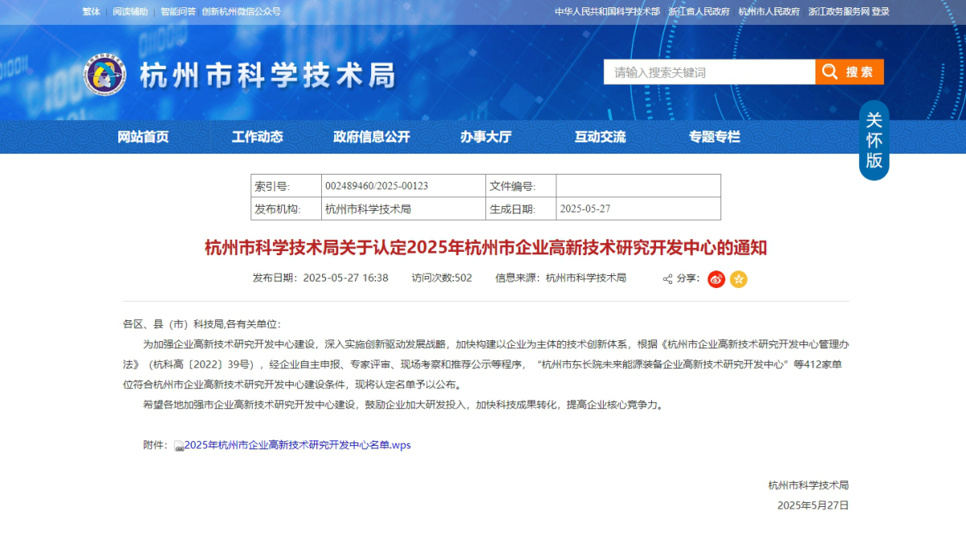Image resolution: width=966 pixels, height=560 pixels.
Task: Click the orange 搜索 search button
Action: [x=849, y=72]
